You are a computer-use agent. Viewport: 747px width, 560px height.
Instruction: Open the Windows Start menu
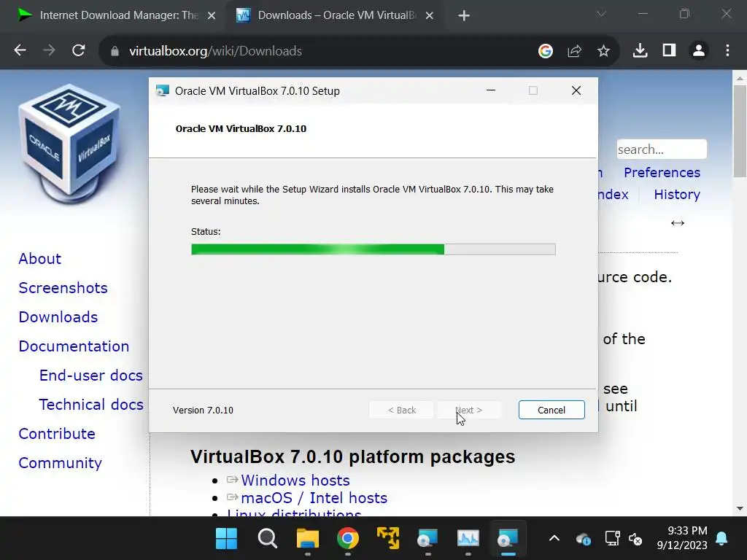pos(226,539)
